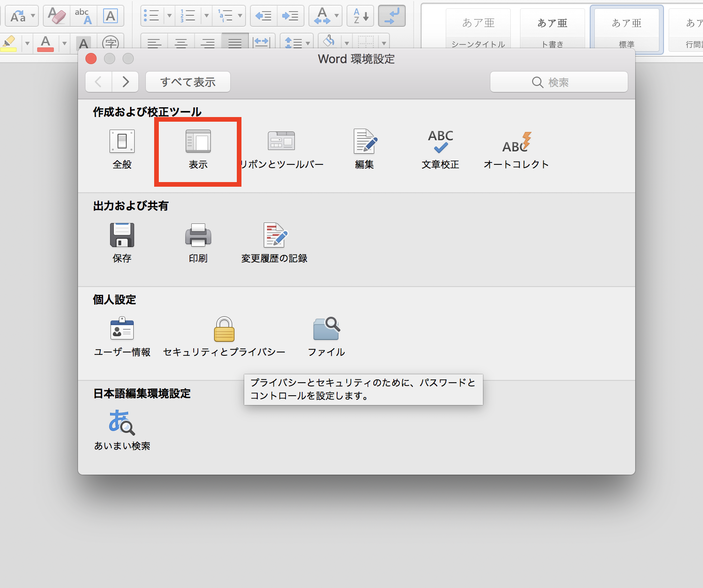Open the font color dropdown arrow

coord(65,44)
